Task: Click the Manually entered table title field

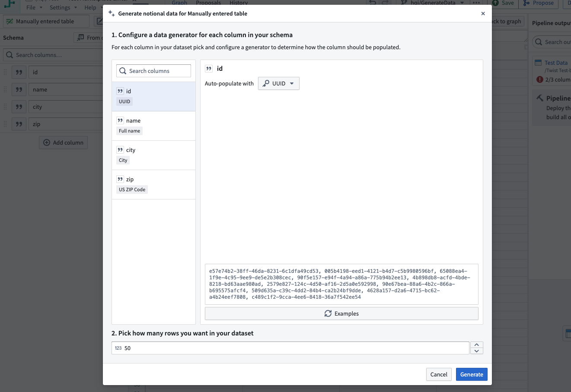Action: click(x=46, y=21)
